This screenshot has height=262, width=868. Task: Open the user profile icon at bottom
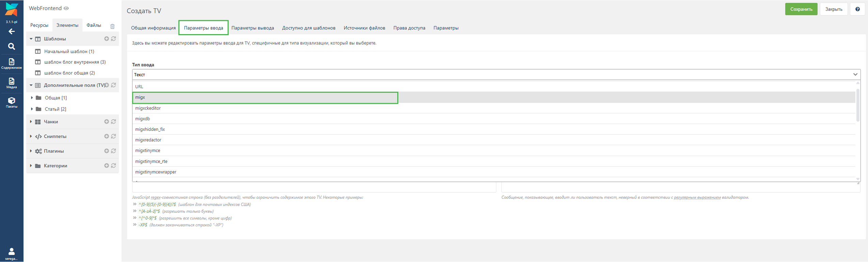click(12, 253)
